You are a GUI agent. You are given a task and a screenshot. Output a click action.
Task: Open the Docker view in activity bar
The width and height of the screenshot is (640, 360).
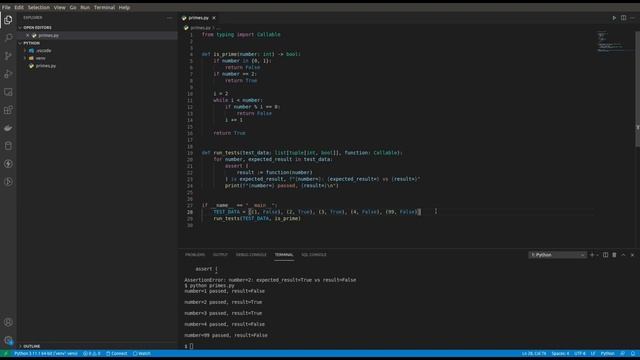(8, 128)
